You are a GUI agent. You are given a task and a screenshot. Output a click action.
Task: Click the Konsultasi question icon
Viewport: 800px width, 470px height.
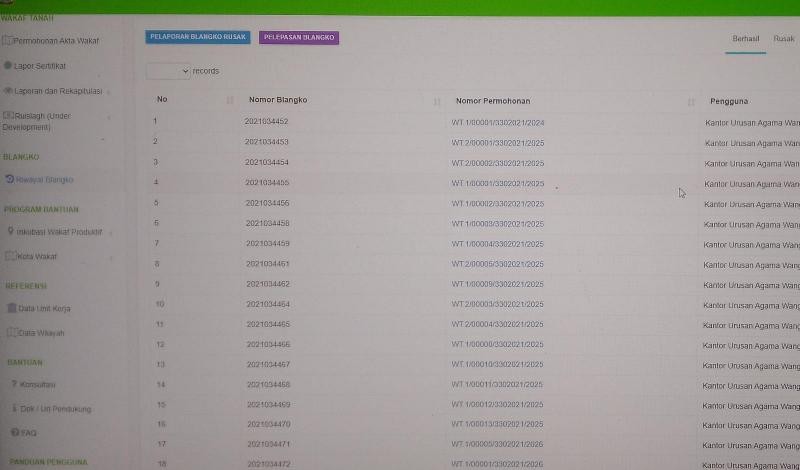[14, 384]
